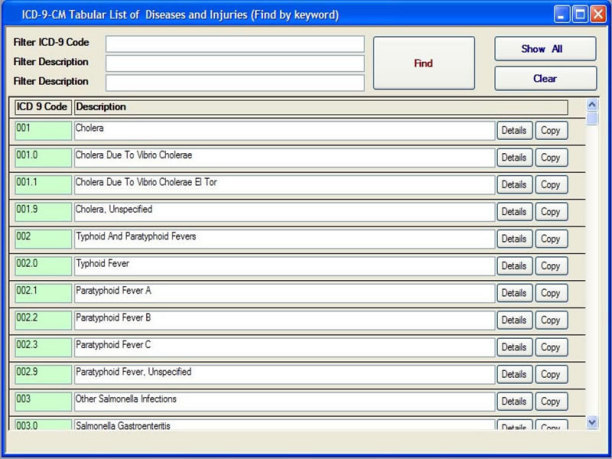Copy the Paratyphoid Fever B row
The width and height of the screenshot is (612, 459).
pos(551,320)
